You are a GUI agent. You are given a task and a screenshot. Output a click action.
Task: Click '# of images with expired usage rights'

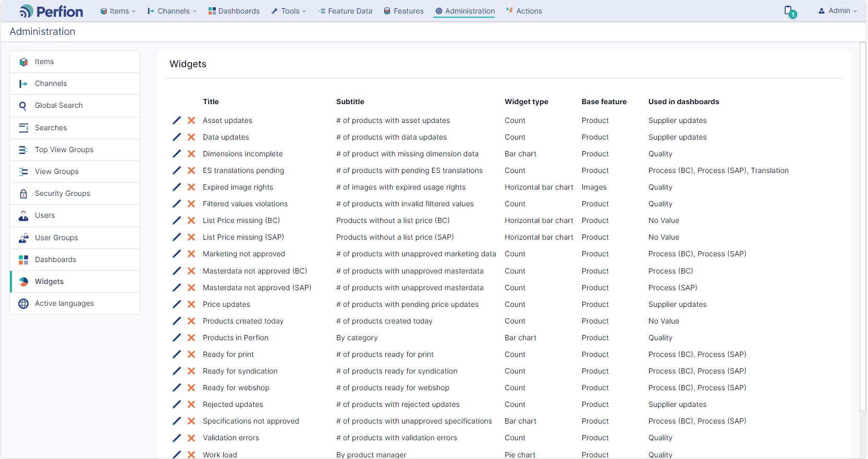401,187
